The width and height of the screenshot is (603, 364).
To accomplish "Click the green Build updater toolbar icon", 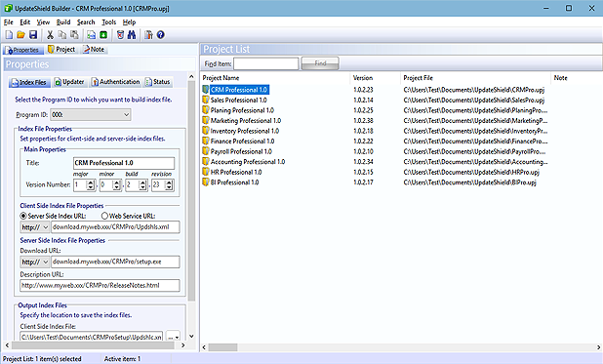I will [x=103, y=35].
